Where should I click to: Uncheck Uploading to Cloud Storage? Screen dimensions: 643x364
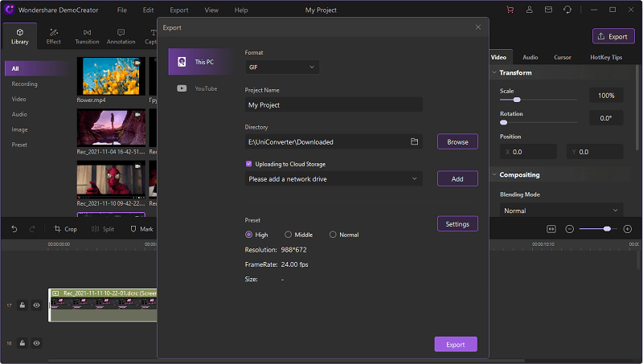point(249,164)
